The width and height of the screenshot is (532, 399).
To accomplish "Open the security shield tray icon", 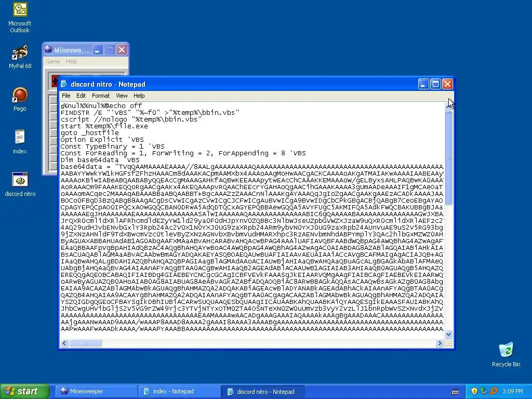I will (x=474, y=391).
